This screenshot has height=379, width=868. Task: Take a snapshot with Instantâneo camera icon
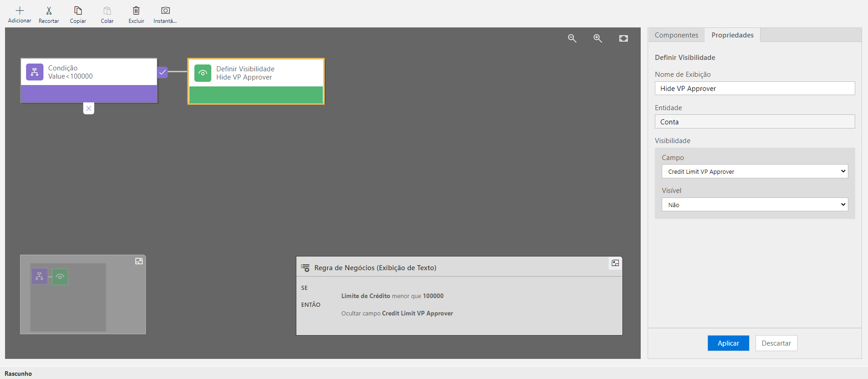166,11
